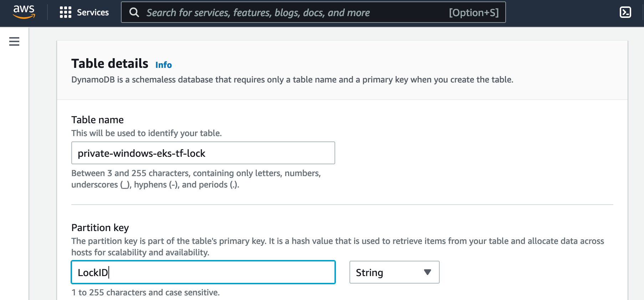
Task: Launch CloudShell from the top bar
Action: tap(625, 12)
